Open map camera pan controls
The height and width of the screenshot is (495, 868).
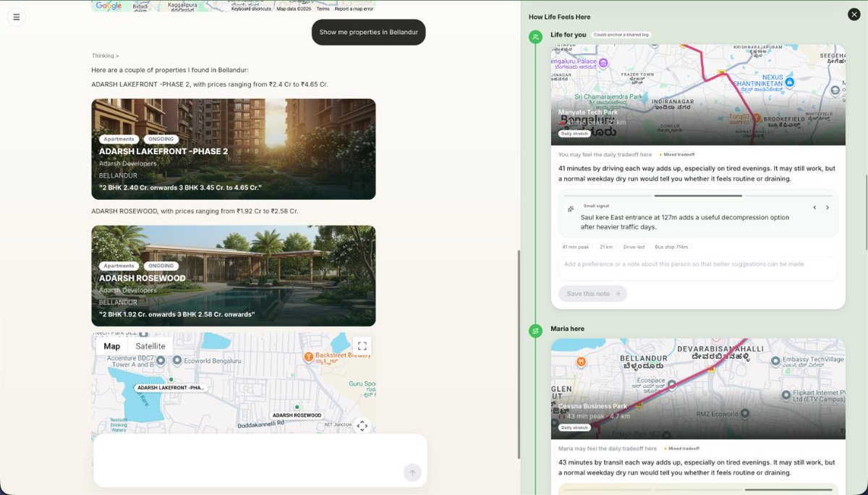(x=362, y=426)
